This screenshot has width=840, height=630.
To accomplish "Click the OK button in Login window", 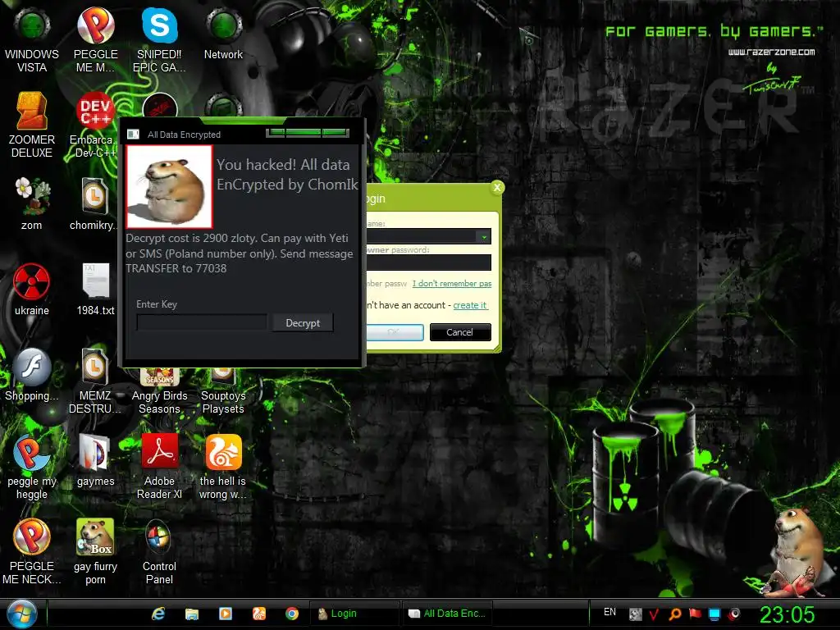I will (395, 332).
